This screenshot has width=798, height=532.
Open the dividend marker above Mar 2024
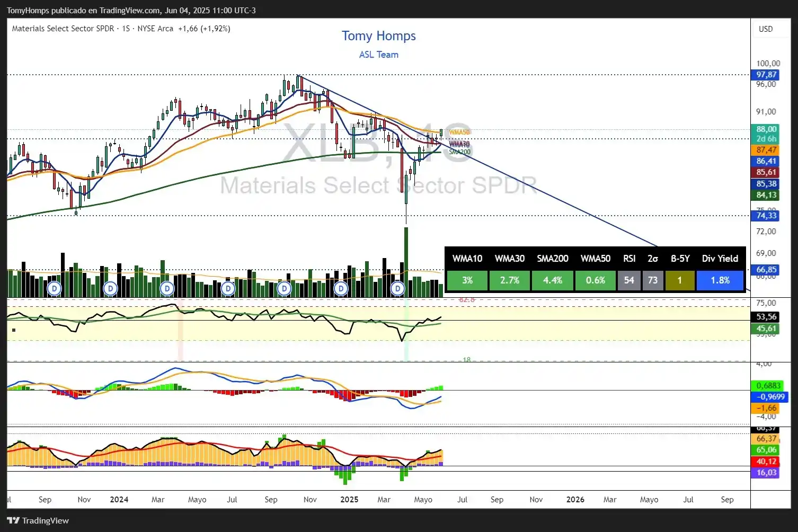coord(167,289)
